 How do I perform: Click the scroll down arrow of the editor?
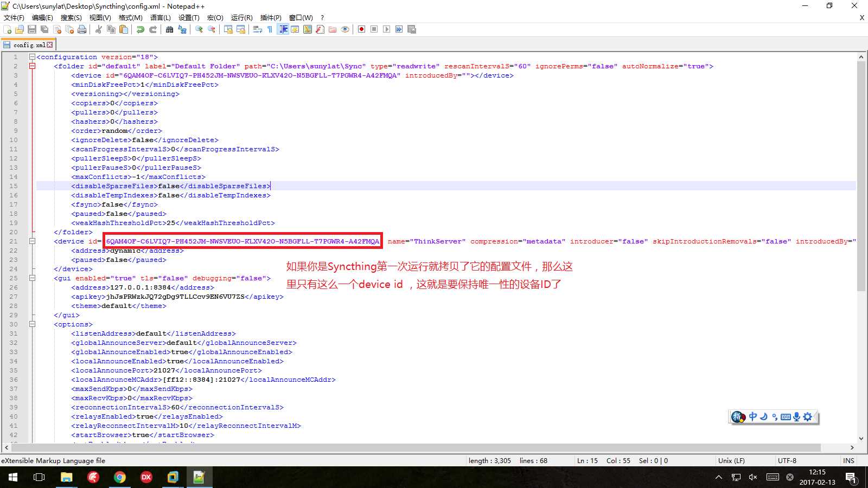click(x=861, y=438)
